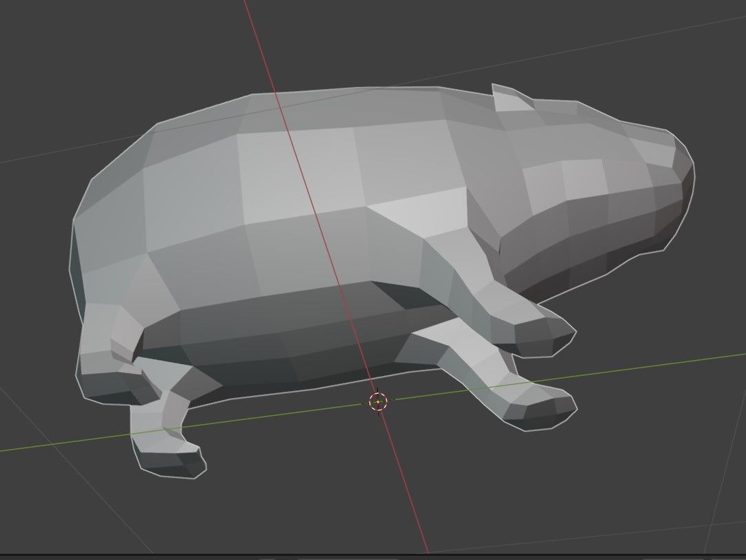
Task: Click the 3D cursor at the origin
Action: click(x=379, y=401)
